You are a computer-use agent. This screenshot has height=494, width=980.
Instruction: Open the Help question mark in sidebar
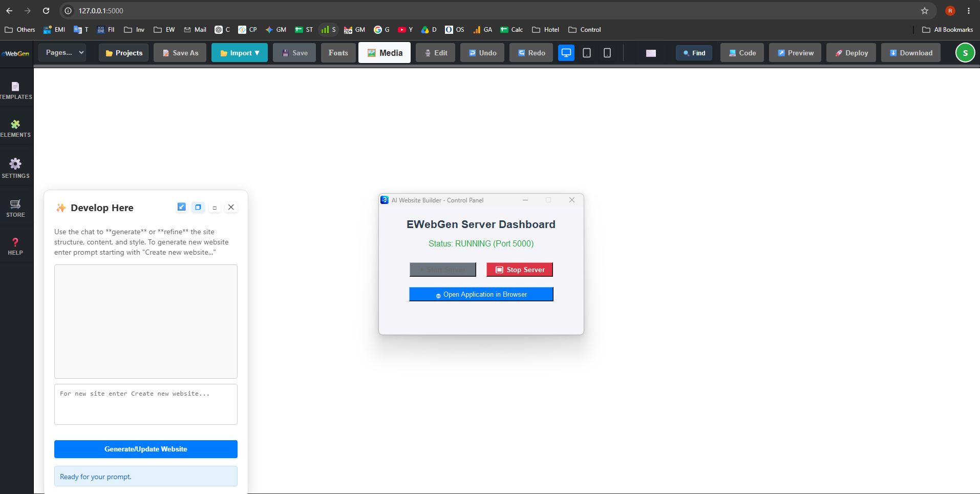click(x=15, y=246)
